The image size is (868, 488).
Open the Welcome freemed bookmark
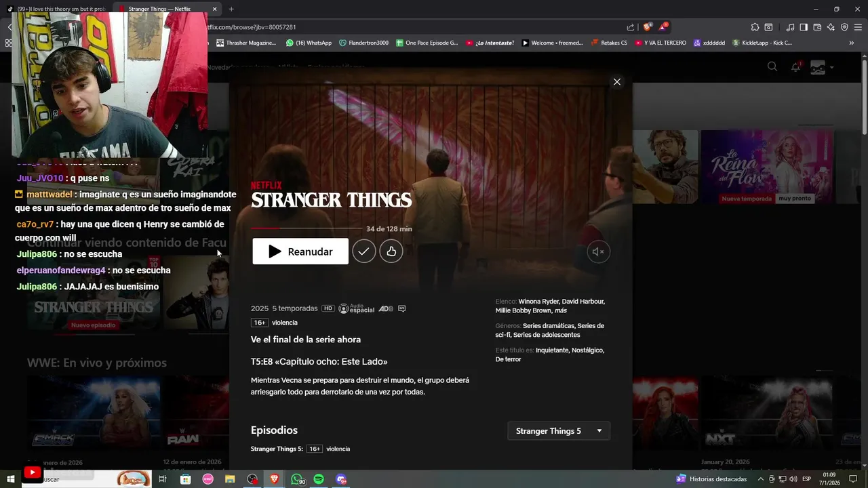pyautogui.click(x=552, y=43)
